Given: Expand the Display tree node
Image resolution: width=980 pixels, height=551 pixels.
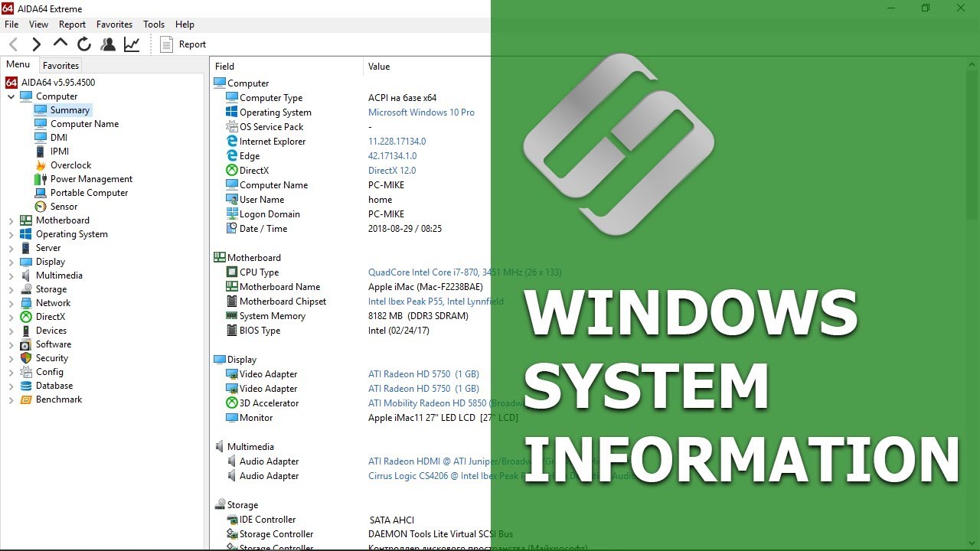Looking at the screenshot, I should (11, 262).
